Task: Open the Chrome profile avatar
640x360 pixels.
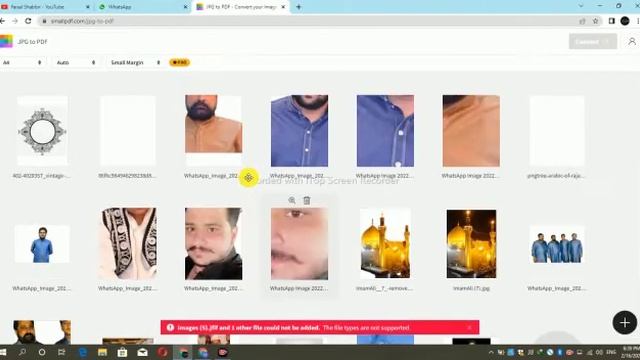Action: pyautogui.click(x=625, y=21)
